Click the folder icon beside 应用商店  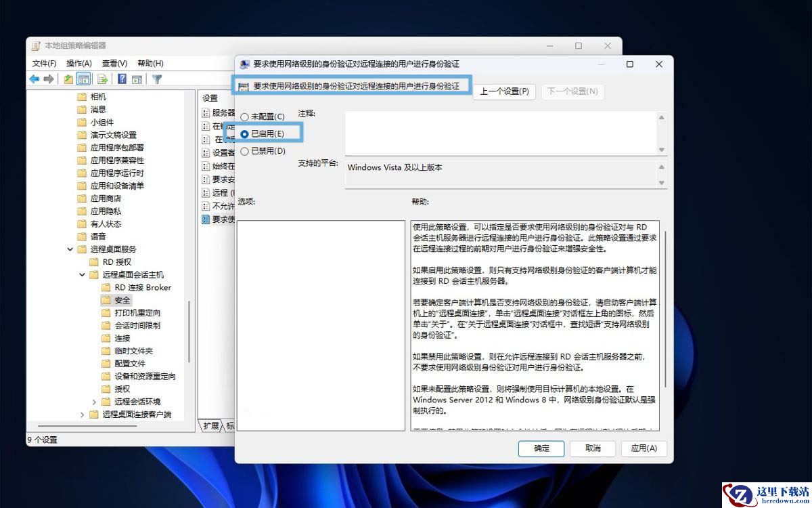click(x=82, y=198)
